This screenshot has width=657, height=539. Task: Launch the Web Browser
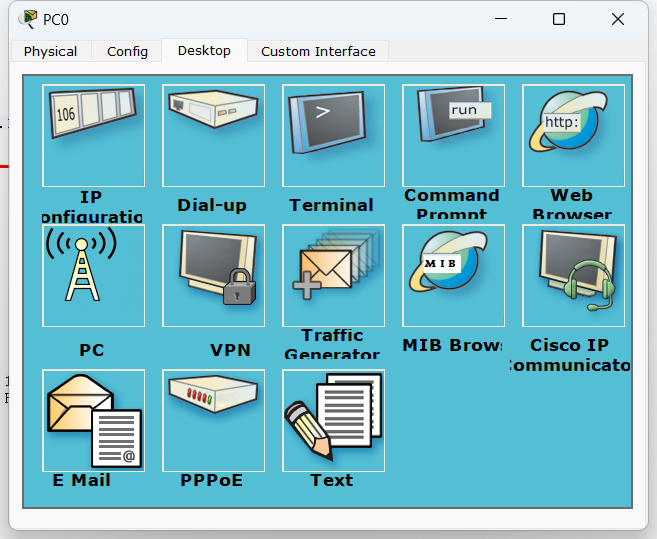(573, 136)
